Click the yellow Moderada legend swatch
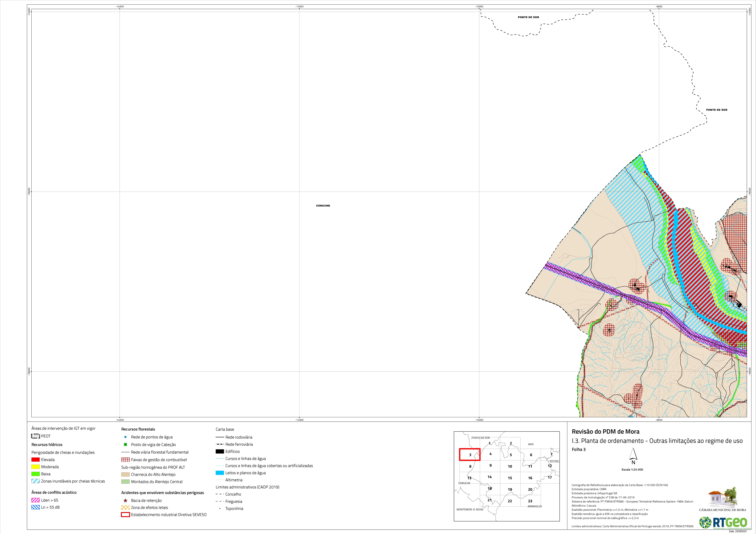Viewport: 756px width, 534px height. (x=36, y=467)
